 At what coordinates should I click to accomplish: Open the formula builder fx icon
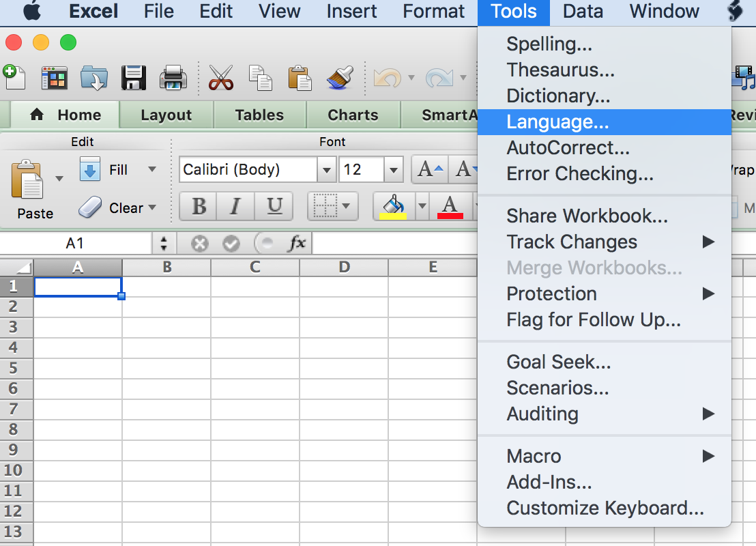(297, 242)
